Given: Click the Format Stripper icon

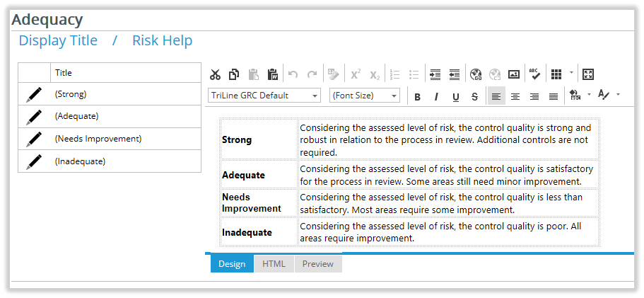Looking at the screenshot, I should pos(333,74).
